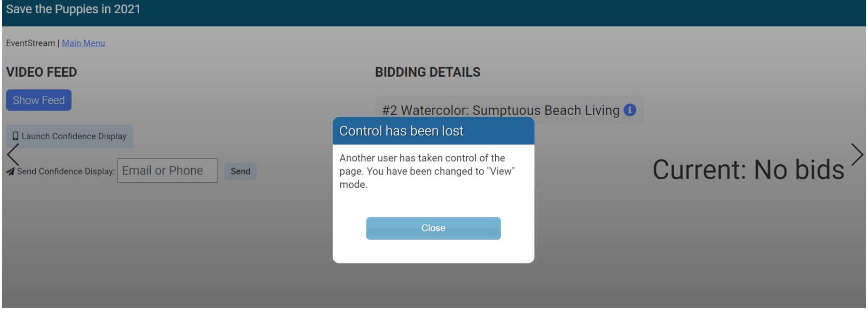Select the #2 Watercolor item title
The height and width of the screenshot is (312, 868).
[500, 110]
